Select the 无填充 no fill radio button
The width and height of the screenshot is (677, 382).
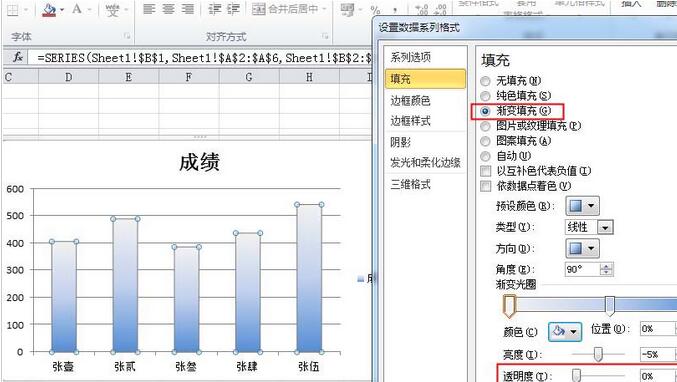[486, 81]
